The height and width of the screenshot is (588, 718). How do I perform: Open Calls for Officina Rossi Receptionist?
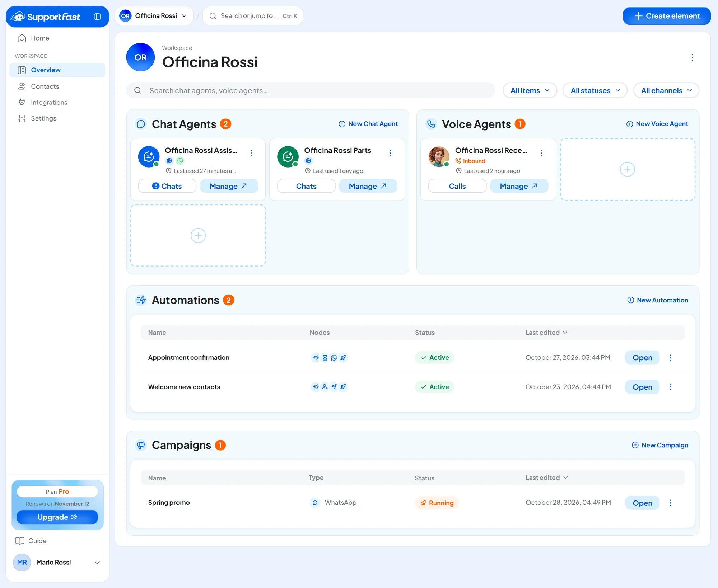click(x=457, y=186)
